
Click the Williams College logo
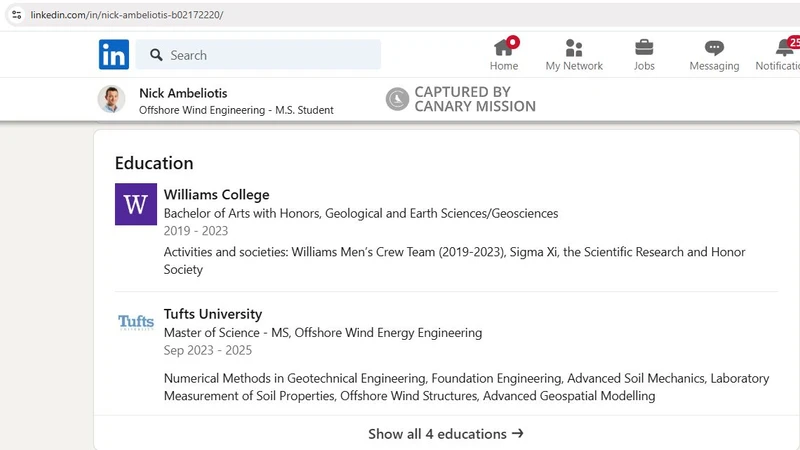(135, 204)
